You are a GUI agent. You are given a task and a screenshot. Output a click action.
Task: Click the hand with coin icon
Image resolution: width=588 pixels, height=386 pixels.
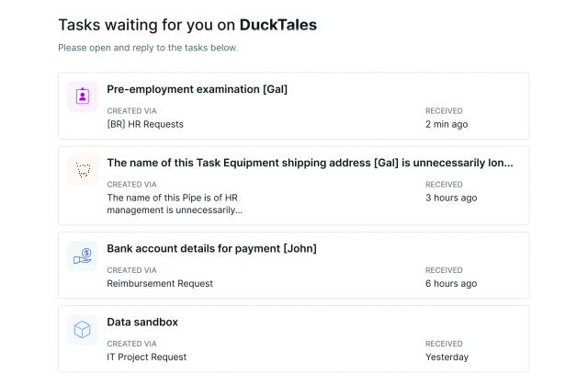coord(83,256)
